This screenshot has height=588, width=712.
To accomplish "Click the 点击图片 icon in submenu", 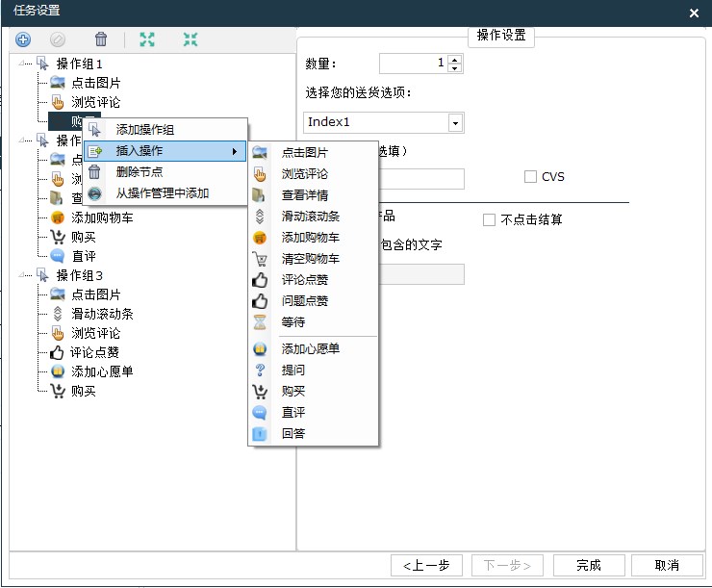I will (x=260, y=153).
